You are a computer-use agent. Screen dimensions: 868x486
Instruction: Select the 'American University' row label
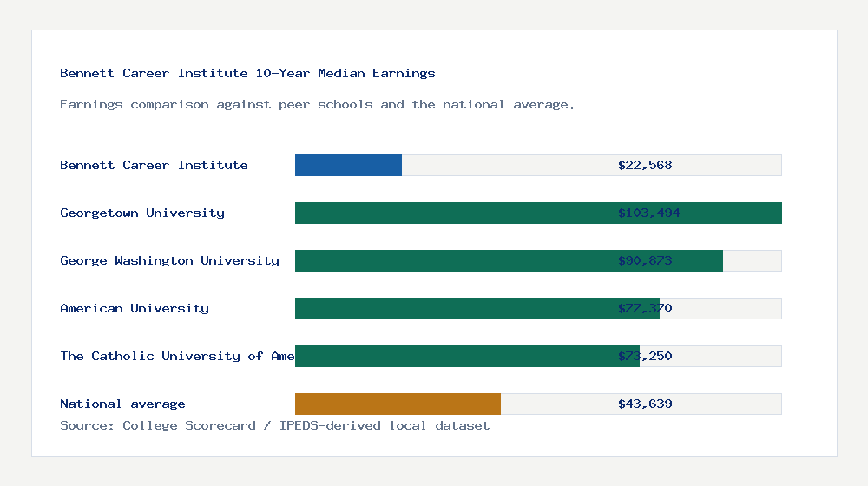(135, 308)
